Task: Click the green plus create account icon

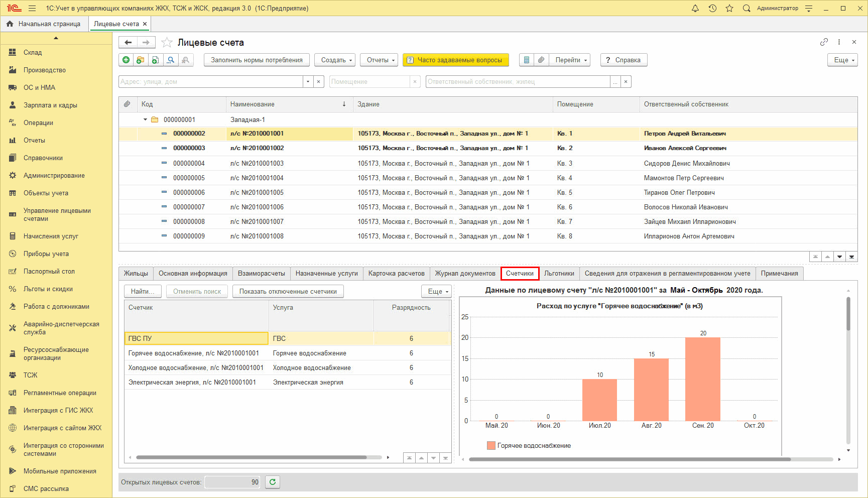Action: click(x=126, y=60)
